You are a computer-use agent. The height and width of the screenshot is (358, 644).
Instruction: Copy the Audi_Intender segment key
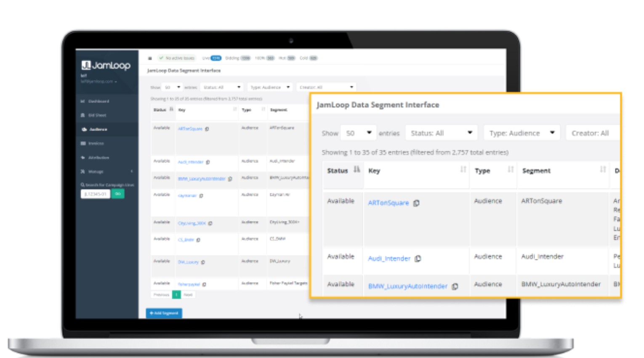click(417, 258)
